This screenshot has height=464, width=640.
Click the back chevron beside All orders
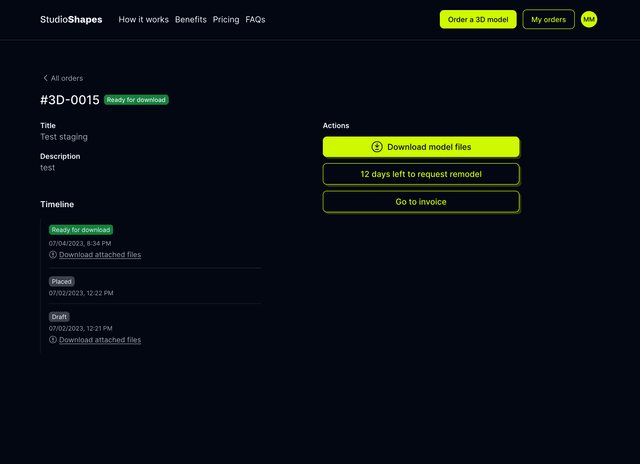(45, 78)
